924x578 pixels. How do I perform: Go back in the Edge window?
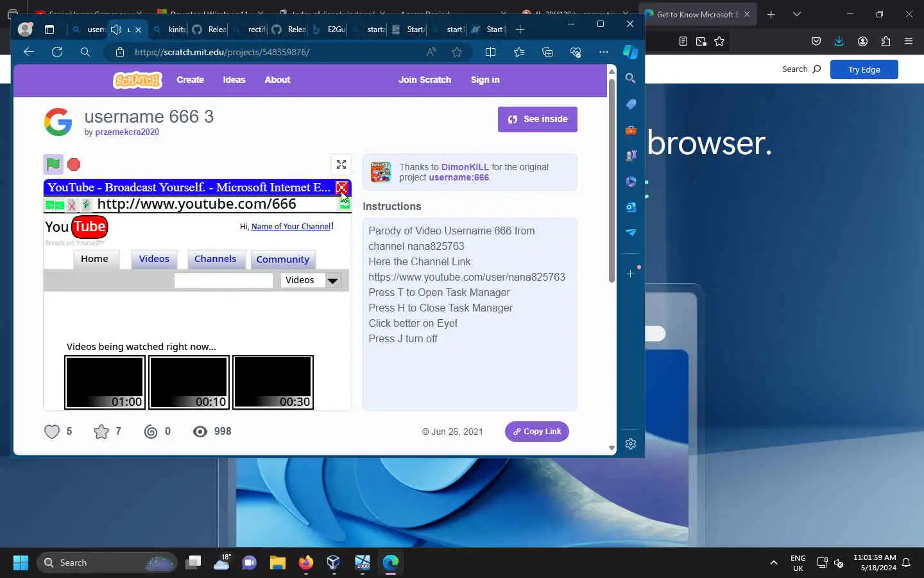(29, 52)
